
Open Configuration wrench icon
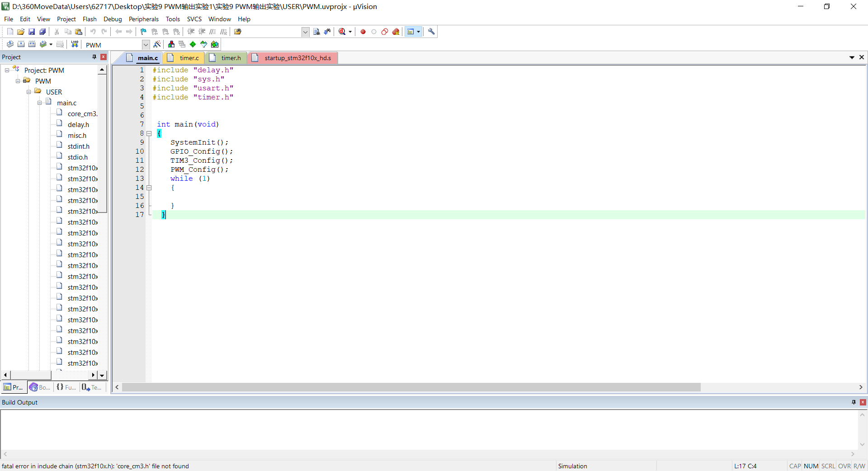pos(431,32)
